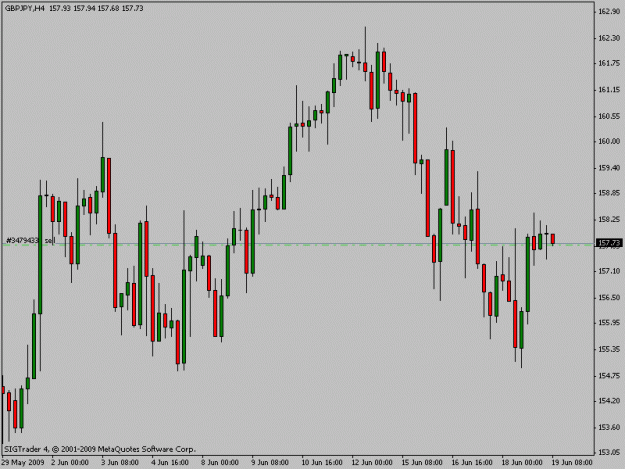The image size is (625, 469).
Task: Click the 153.60 price scale label
Action: [609, 428]
